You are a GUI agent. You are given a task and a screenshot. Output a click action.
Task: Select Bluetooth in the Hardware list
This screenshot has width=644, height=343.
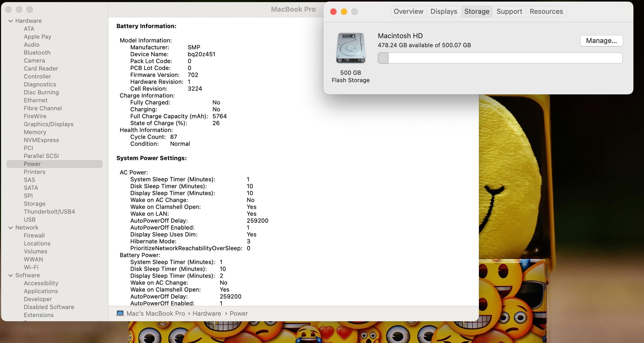coord(37,53)
